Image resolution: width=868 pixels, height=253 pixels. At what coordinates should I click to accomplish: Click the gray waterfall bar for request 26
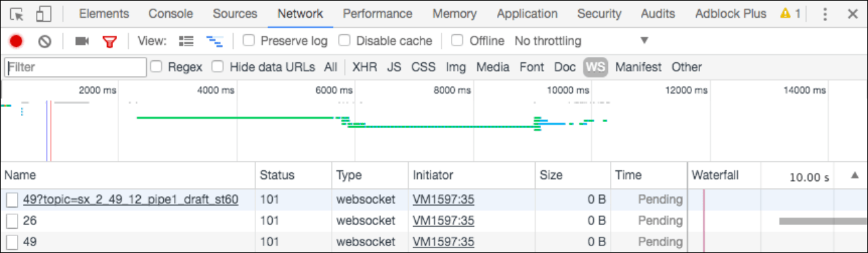tap(823, 221)
